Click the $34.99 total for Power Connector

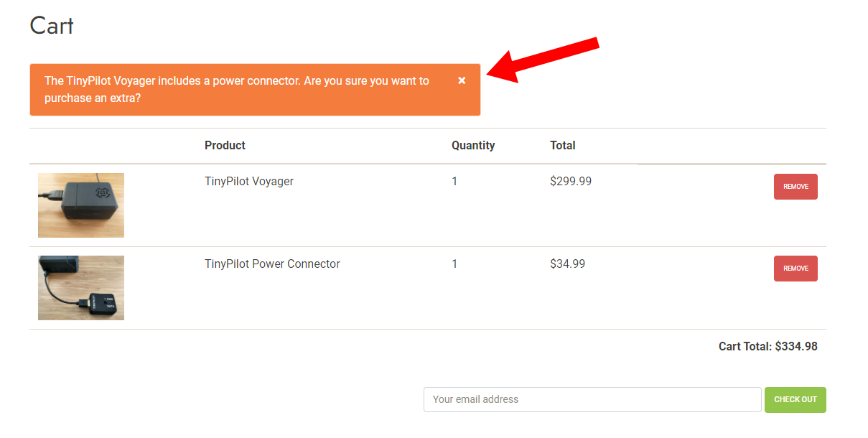pyautogui.click(x=567, y=264)
